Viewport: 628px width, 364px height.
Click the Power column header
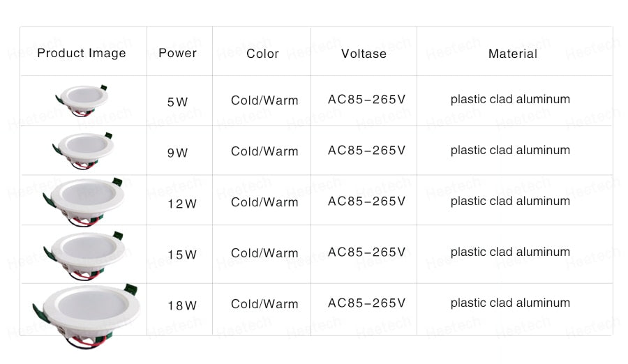(178, 53)
